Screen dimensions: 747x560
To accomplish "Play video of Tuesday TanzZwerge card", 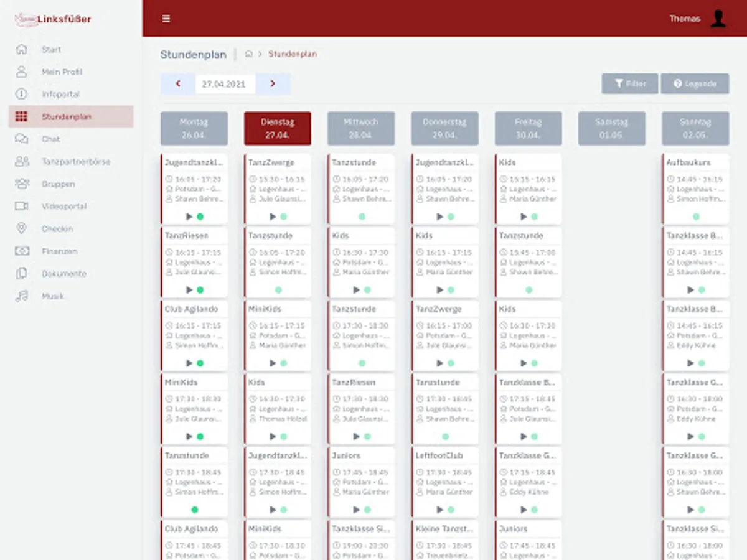I will 273,217.
